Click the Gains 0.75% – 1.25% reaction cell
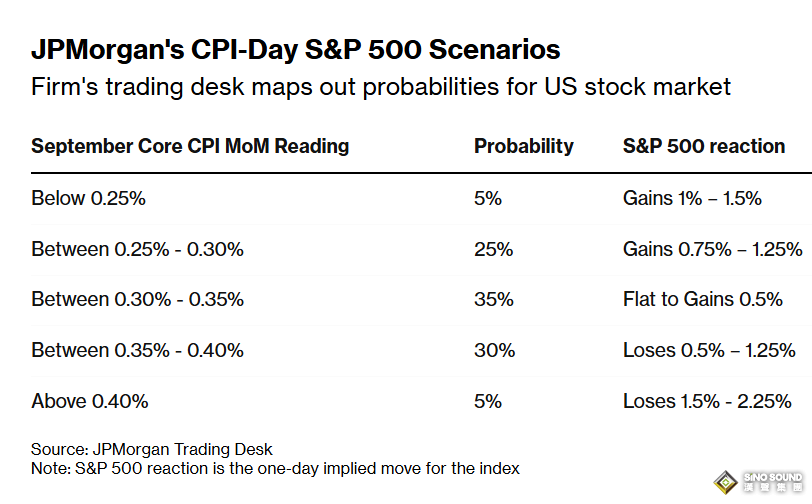The height and width of the screenshot is (504, 812). pyautogui.click(x=712, y=249)
